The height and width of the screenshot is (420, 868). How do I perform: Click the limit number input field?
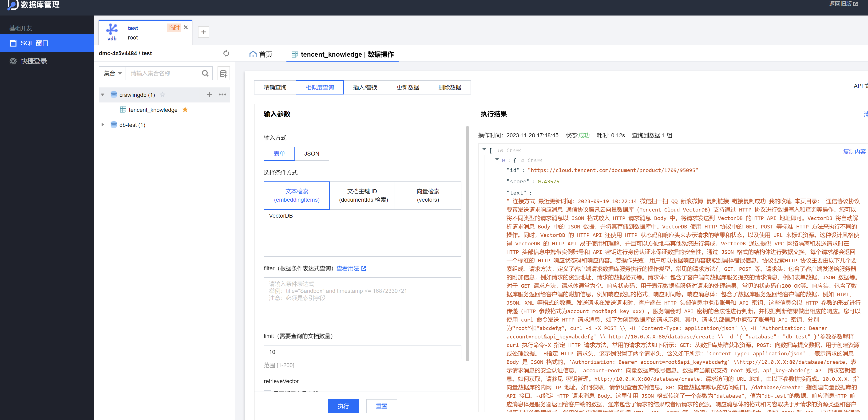[362, 352]
